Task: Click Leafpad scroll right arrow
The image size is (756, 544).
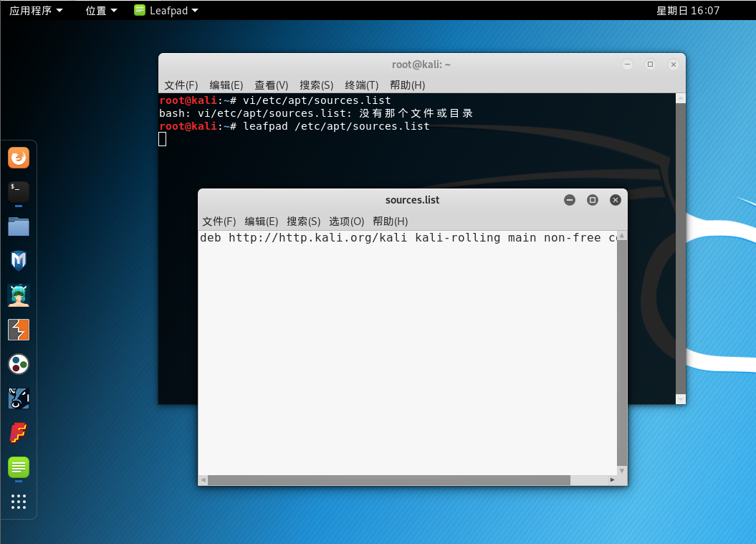Action: [x=612, y=480]
